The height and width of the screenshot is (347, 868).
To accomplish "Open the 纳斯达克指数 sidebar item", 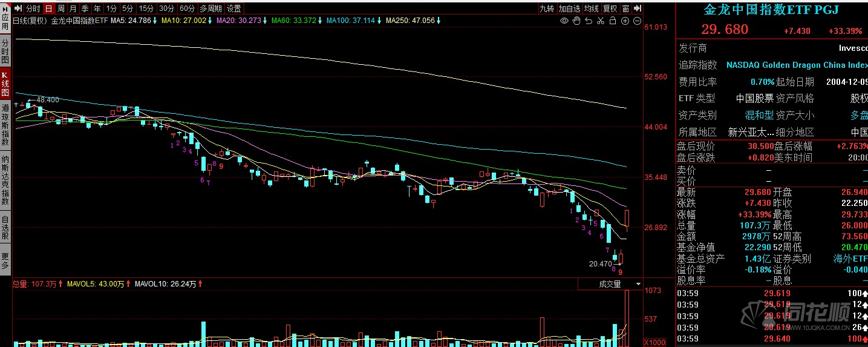I will tap(5, 181).
